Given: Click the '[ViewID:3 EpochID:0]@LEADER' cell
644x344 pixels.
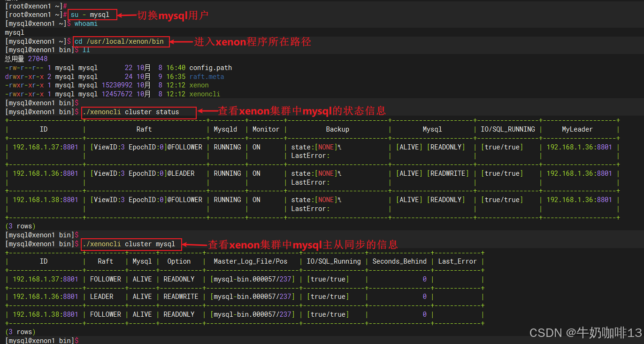Looking at the screenshot, I should point(142,173).
